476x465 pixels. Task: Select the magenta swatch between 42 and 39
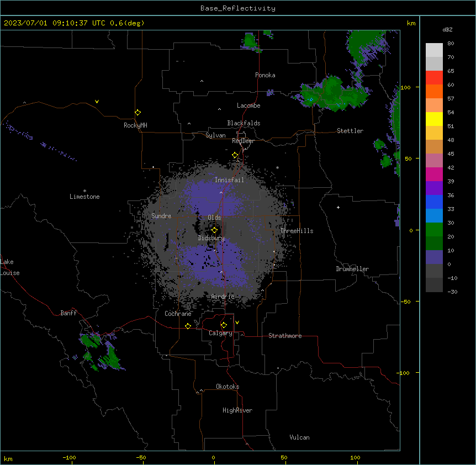[434, 174]
